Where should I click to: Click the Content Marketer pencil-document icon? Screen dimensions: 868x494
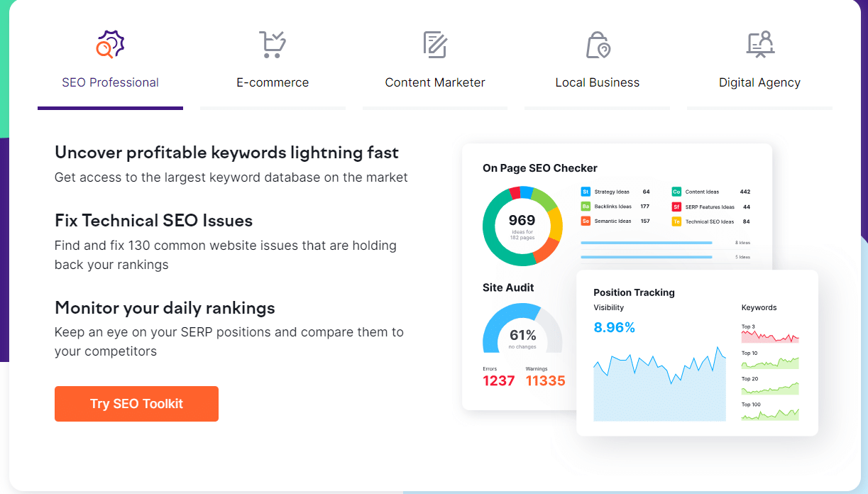click(x=434, y=44)
